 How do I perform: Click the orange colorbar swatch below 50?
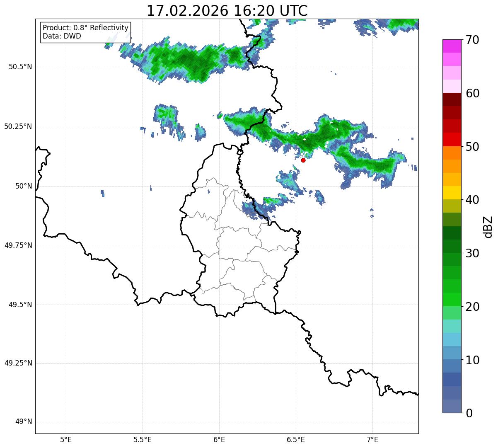pos(452,153)
